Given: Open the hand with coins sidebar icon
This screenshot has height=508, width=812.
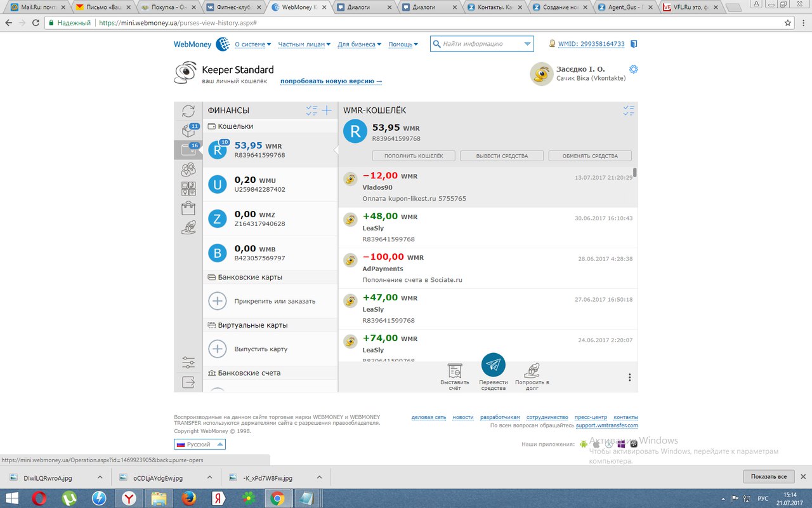Looking at the screenshot, I should point(188,227).
